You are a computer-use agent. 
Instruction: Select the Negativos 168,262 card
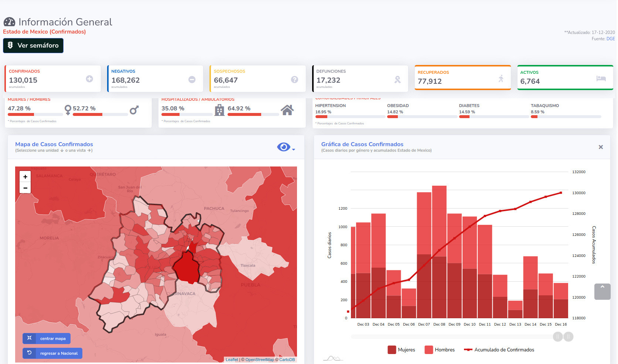pos(155,79)
